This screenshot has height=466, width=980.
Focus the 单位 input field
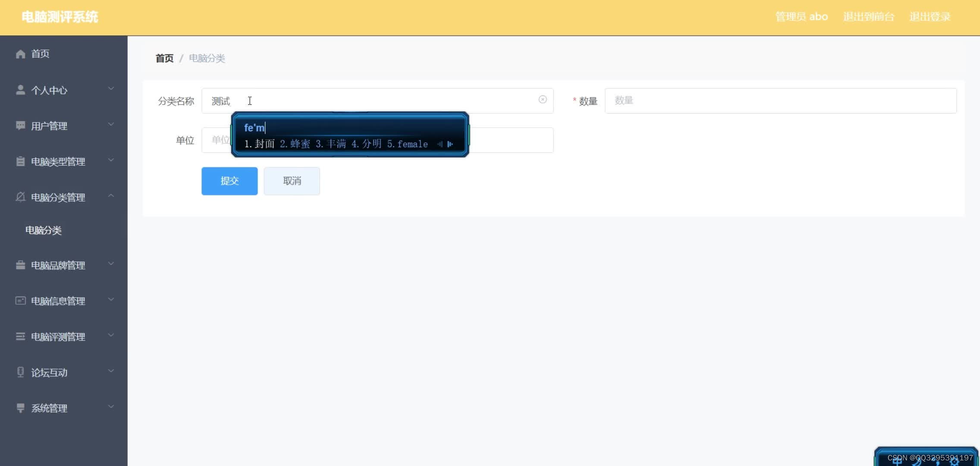(377, 140)
